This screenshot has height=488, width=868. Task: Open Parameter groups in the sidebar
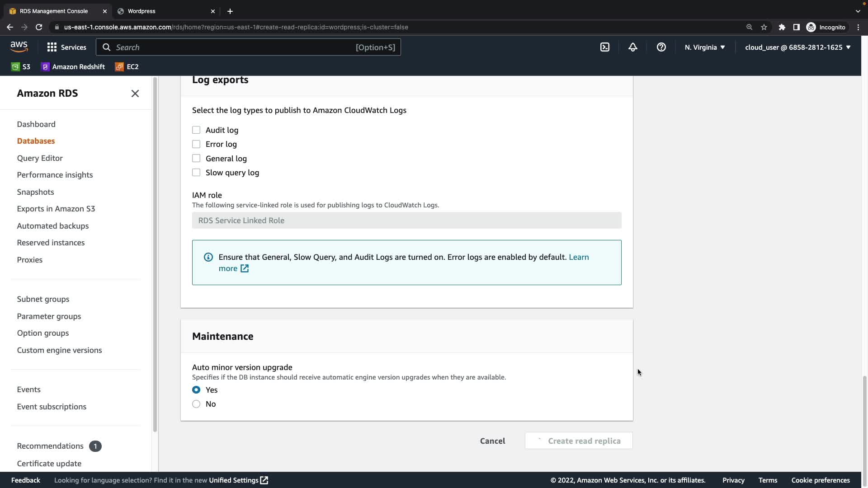click(x=49, y=316)
